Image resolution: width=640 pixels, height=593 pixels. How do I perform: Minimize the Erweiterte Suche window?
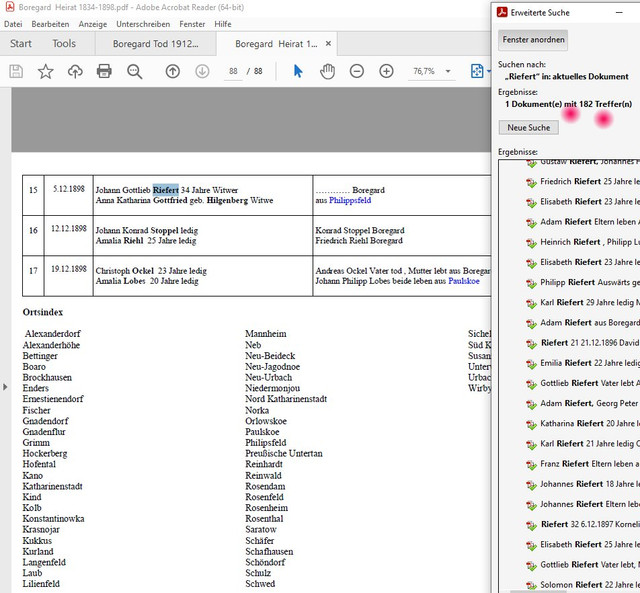coord(619,13)
